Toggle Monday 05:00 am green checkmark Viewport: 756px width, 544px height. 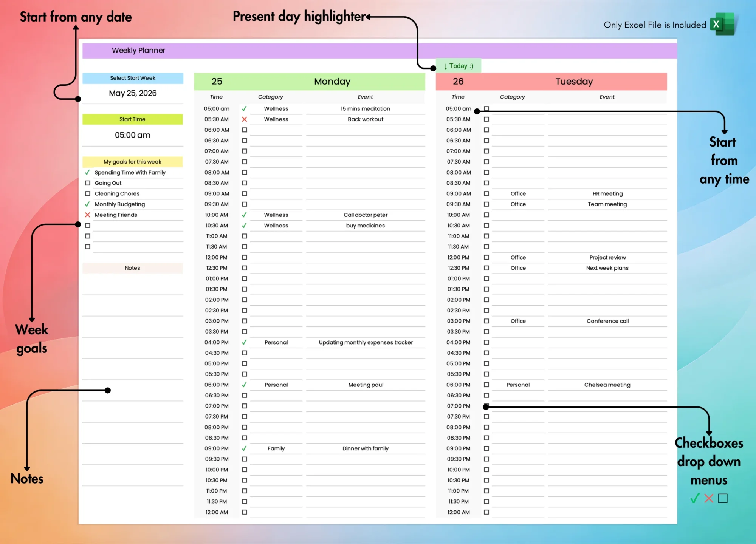tap(244, 108)
